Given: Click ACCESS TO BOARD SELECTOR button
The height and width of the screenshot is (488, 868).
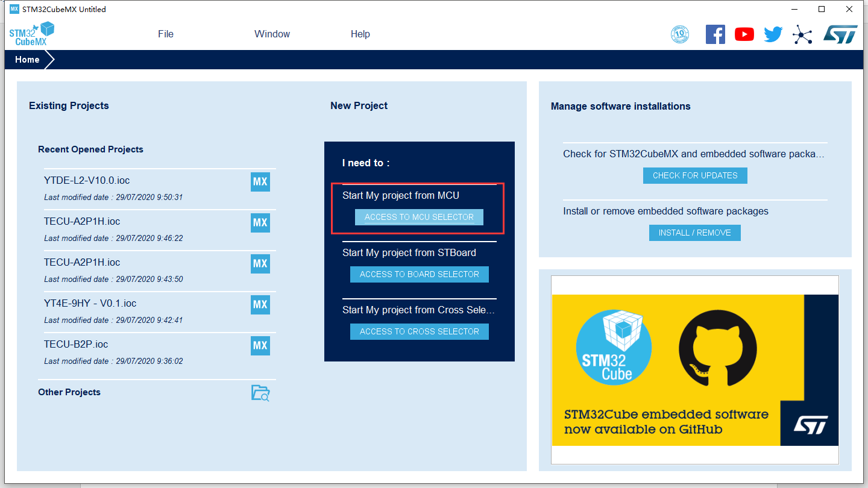Looking at the screenshot, I should coord(420,274).
